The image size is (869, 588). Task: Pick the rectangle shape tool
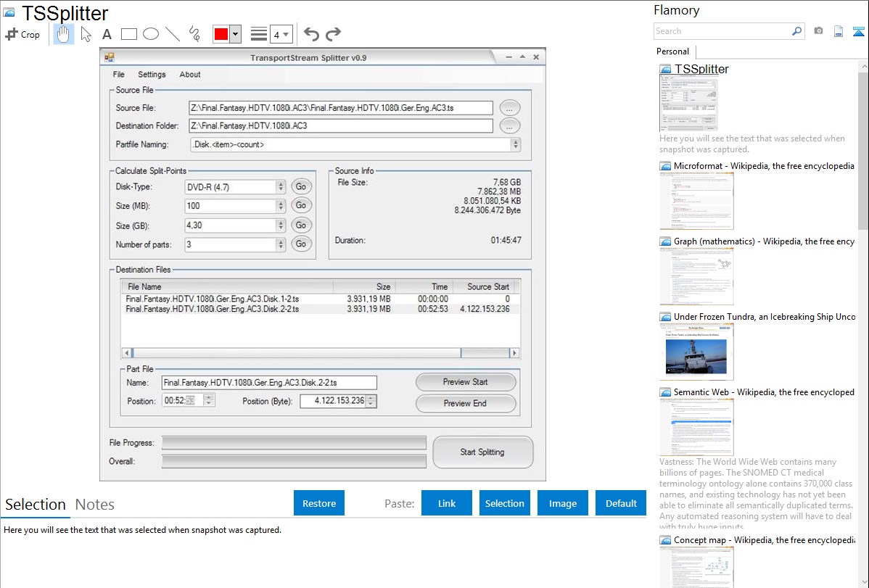tap(129, 34)
